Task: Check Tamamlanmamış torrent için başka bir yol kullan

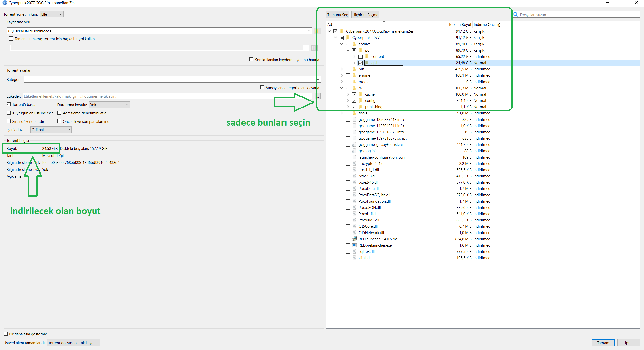Action: (11, 39)
